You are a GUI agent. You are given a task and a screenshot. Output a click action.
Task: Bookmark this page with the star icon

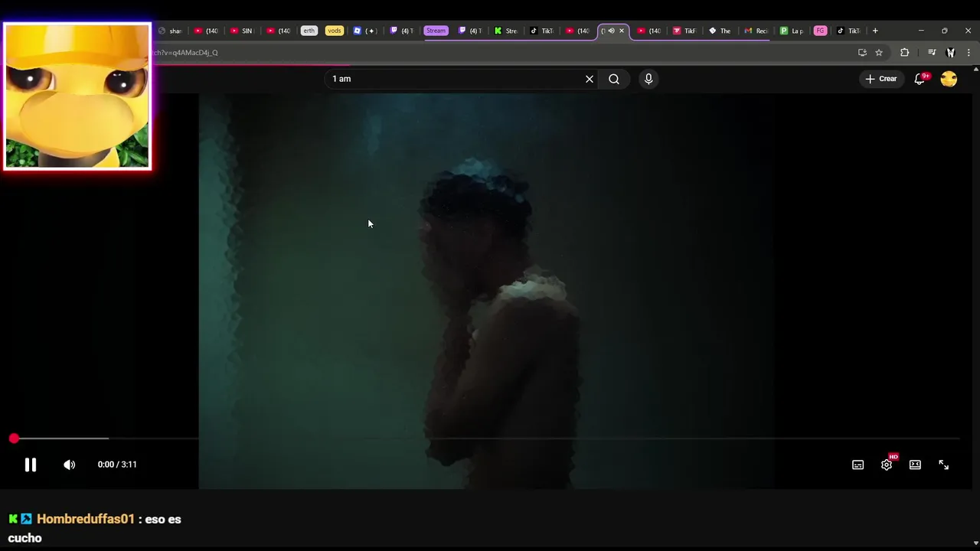879,53
